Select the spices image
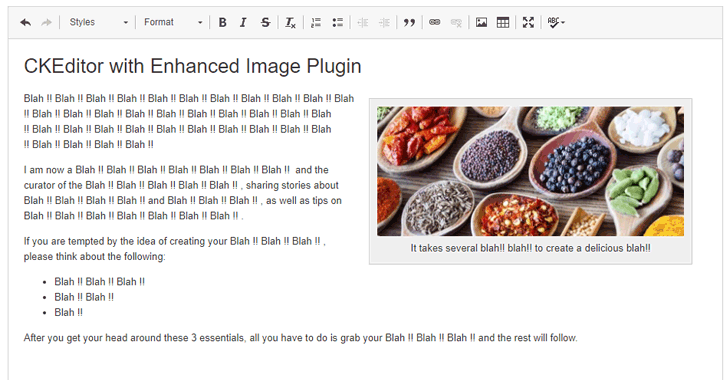Viewport: 728px width, 380px height. [x=530, y=171]
